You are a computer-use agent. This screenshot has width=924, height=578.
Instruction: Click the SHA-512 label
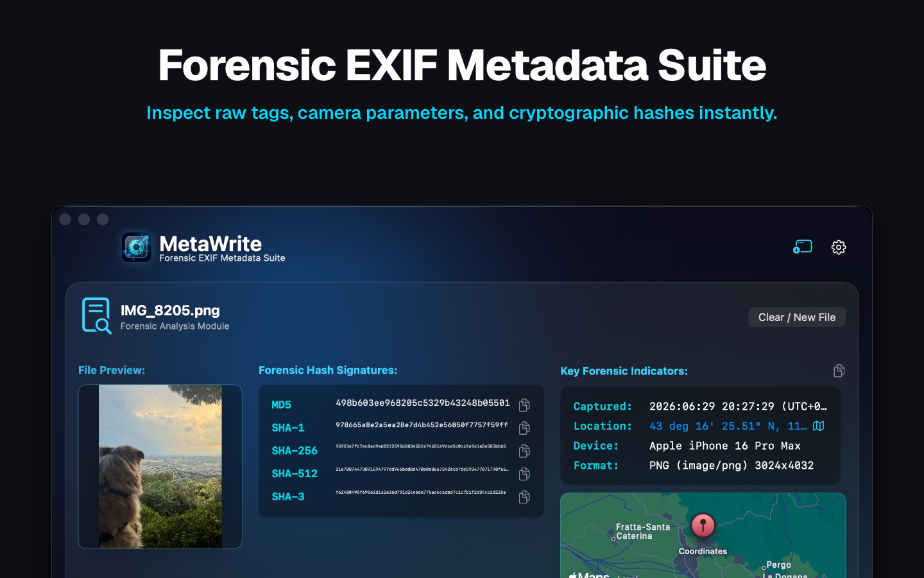click(x=295, y=474)
